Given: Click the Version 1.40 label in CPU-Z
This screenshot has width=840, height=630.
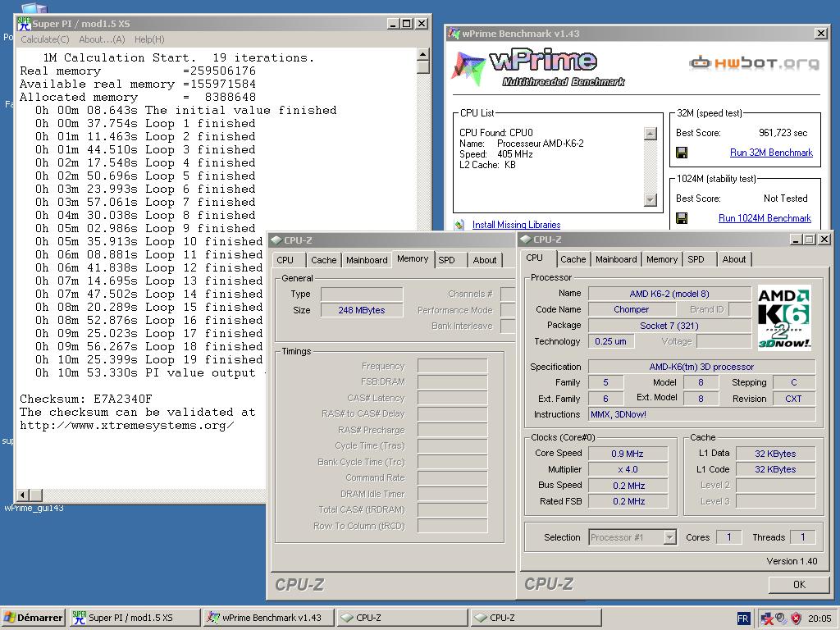Looking at the screenshot, I should (792, 561).
